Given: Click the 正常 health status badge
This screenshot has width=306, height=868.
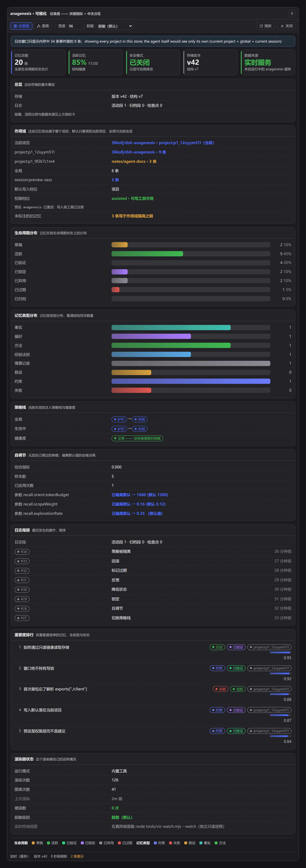Looking at the screenshot, I should pyautogui.click(x=137, y=438).
